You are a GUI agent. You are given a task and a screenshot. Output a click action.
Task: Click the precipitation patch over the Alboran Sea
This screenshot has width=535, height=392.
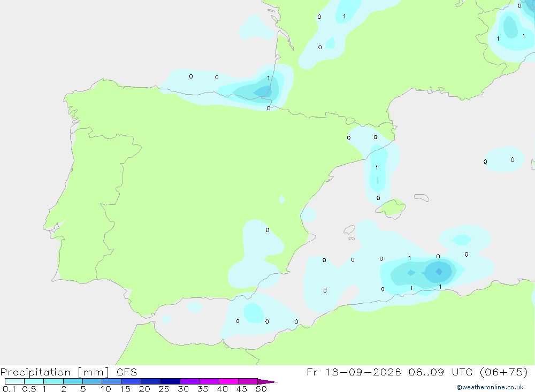click(x=253, y=312)
